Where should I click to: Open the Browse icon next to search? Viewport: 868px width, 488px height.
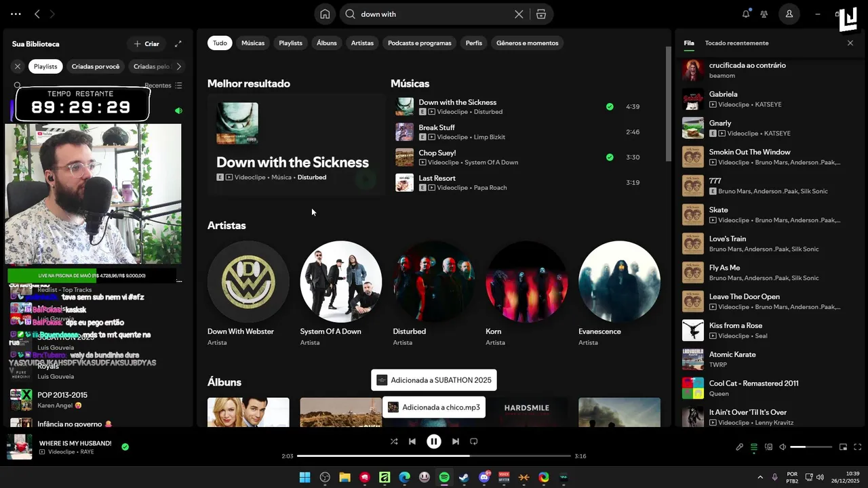[x=541, y=14]
